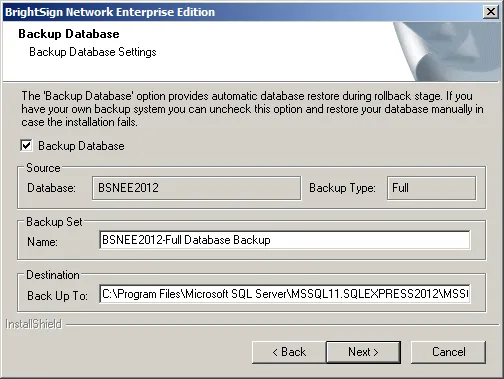
Task: Click the 'Database:' label
Action: click(51, 188)
